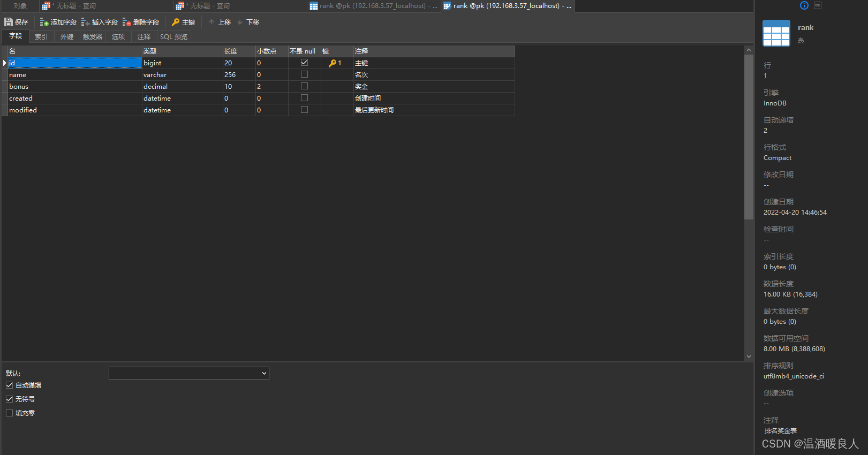Click the DDL icon next to info icon
Viewport: 868px width, 455px height.
click(818, 5)
